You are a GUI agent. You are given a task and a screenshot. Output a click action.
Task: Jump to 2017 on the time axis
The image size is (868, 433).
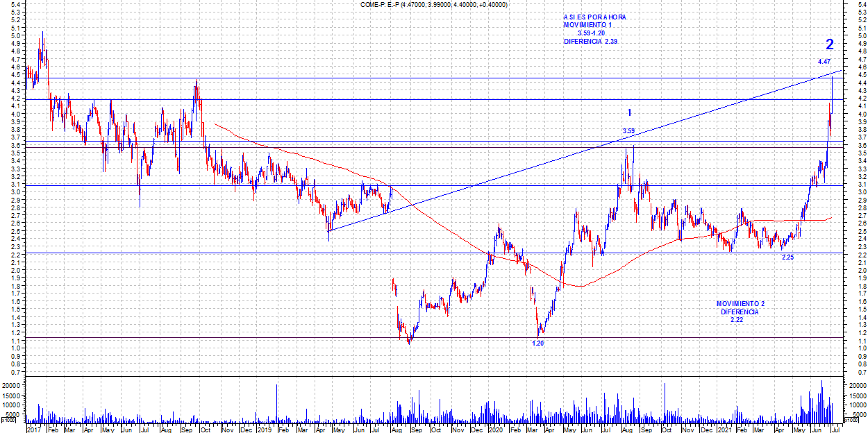pyautogui.click(x=33, y=430)
